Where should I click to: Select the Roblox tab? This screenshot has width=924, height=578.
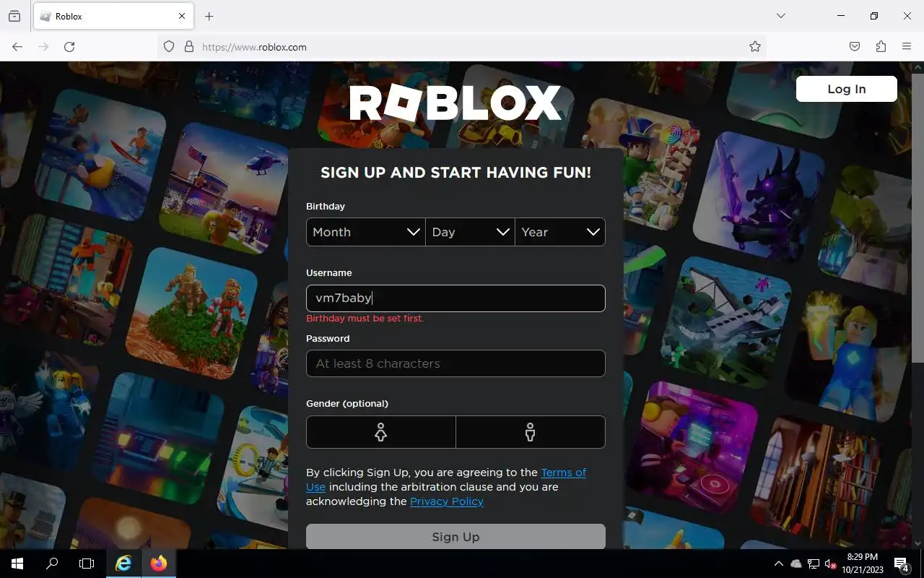click(113, 16)
